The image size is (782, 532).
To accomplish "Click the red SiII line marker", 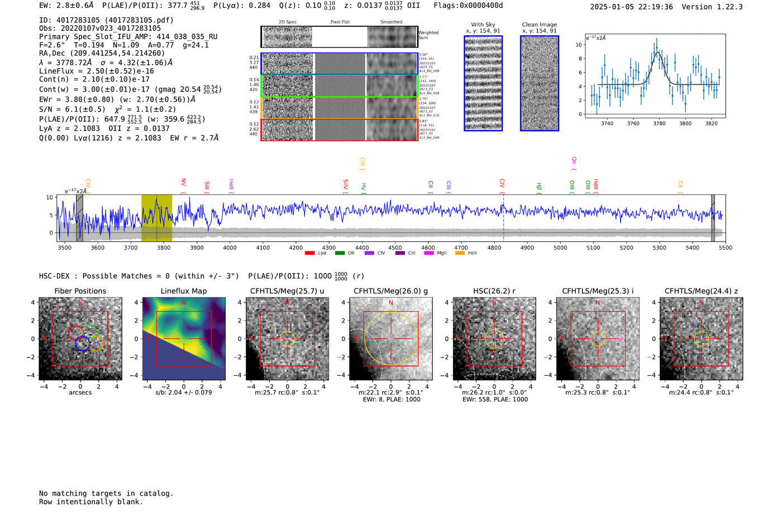I will tap(207, 187).
